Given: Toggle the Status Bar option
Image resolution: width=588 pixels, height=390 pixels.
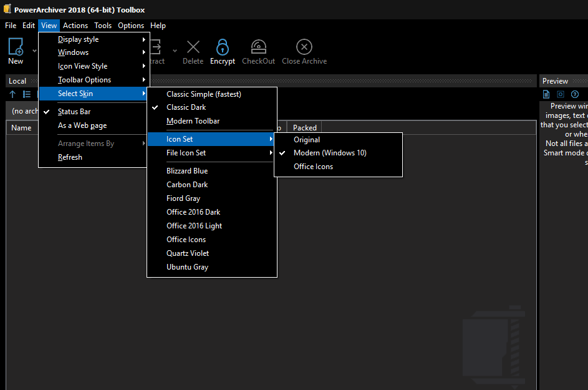Looking at the screenshot, I should pos(93,112).
